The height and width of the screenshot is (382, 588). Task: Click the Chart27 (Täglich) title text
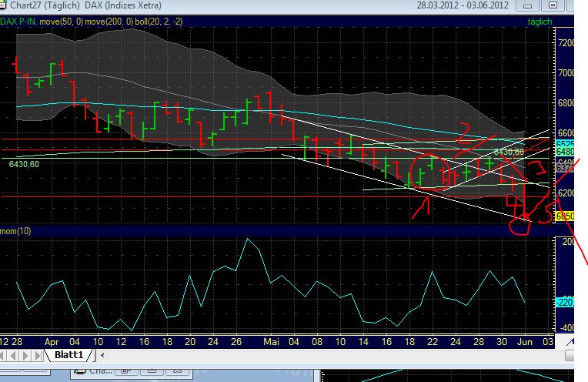coord(45,5)
